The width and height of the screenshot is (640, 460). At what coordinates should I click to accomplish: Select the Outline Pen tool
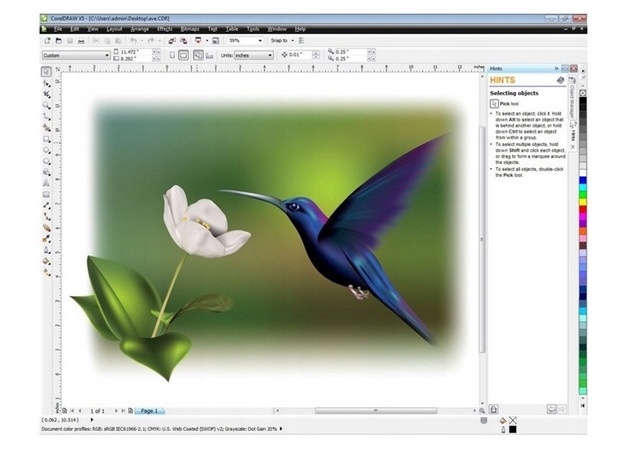[47, 250]
